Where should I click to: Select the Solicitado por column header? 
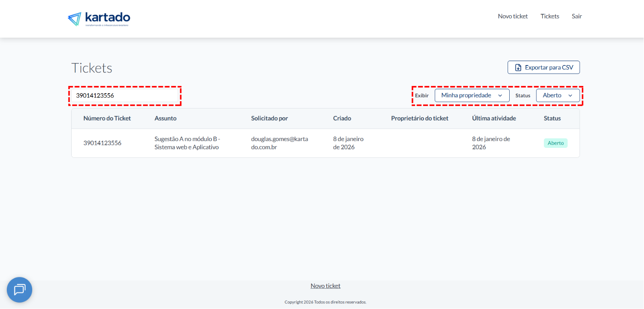[269, 119]
